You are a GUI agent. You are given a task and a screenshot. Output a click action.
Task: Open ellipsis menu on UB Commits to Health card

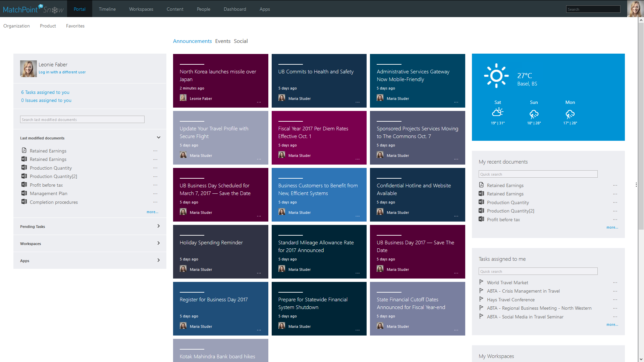(x=358, y=102)
